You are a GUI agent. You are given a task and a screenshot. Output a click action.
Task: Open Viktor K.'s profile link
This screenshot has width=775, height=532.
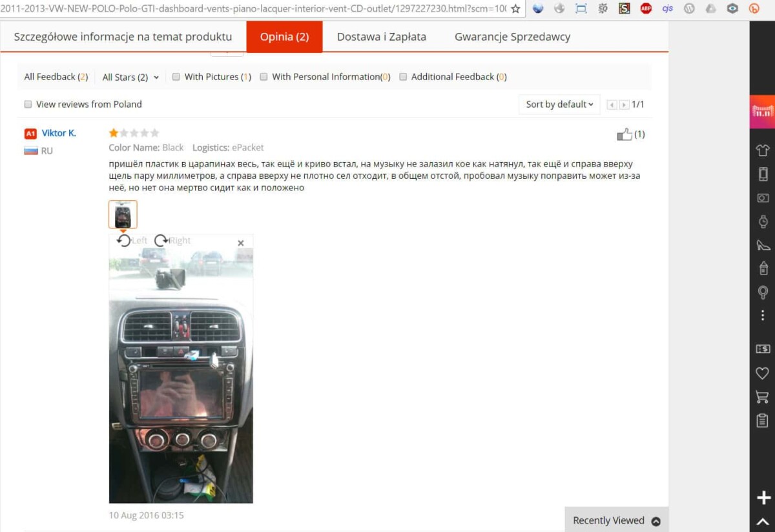pyautogui.click(x=59, y=133)
